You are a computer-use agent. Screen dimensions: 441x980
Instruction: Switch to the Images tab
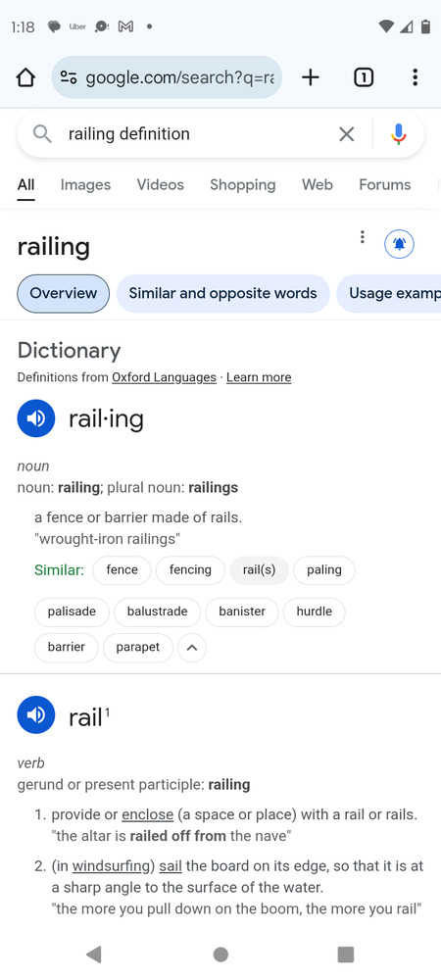pyautogui.click(x=85, y=185)
